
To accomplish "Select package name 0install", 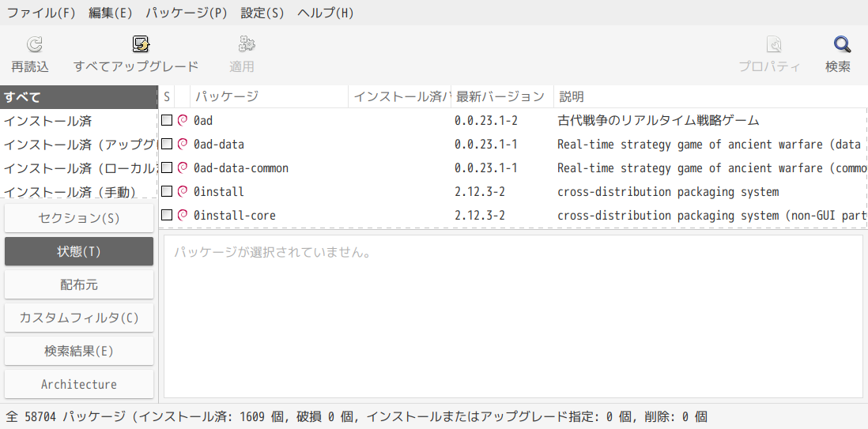I will coord(219,191).
